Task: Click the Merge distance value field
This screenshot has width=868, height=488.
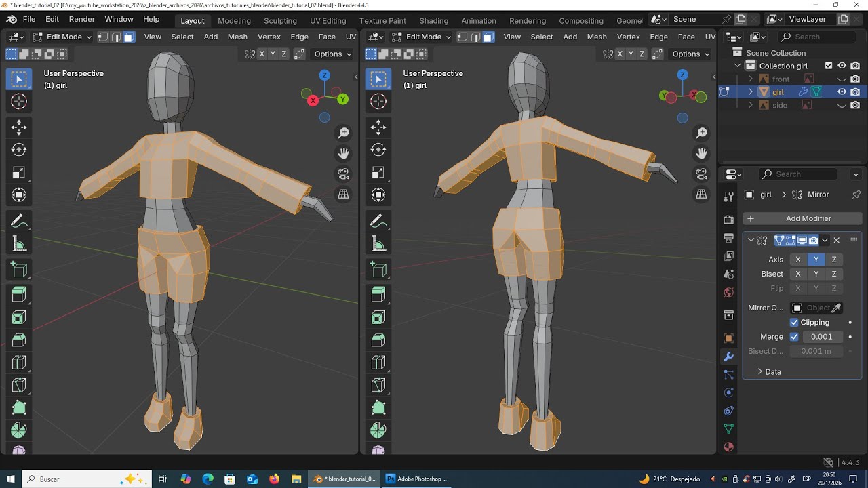Action: click(823, 337)
